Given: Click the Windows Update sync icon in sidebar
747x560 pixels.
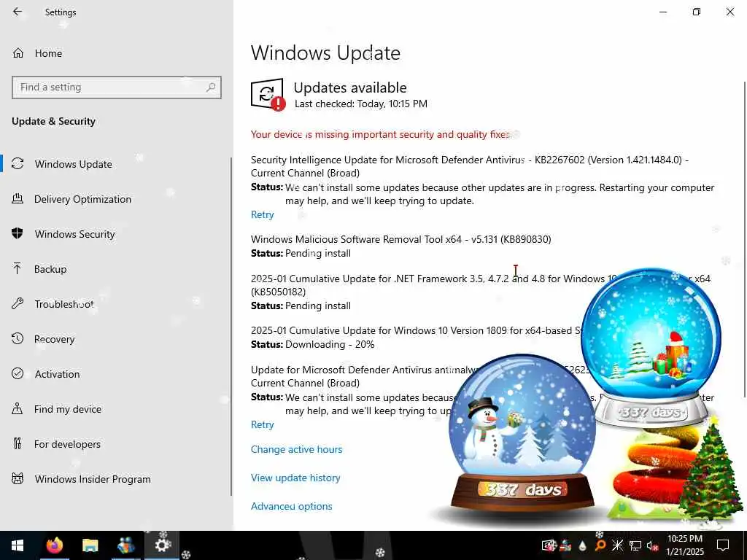Looking at the screenshot, I should (x=18, y=164).
